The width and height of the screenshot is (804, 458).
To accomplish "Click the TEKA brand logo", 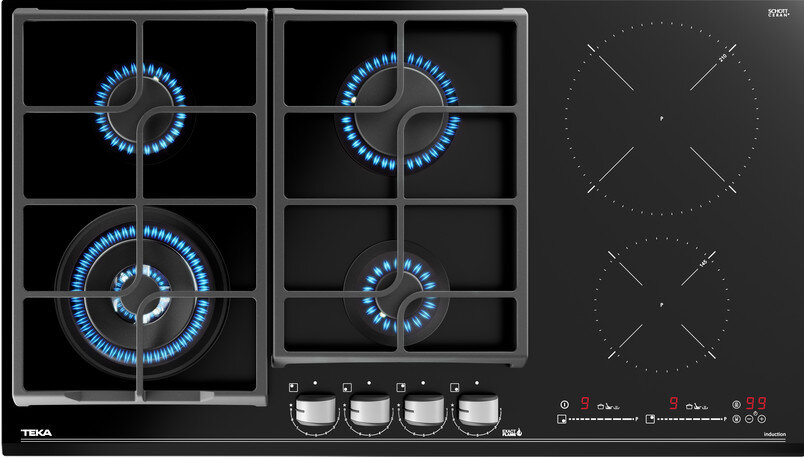I will 36,433.
